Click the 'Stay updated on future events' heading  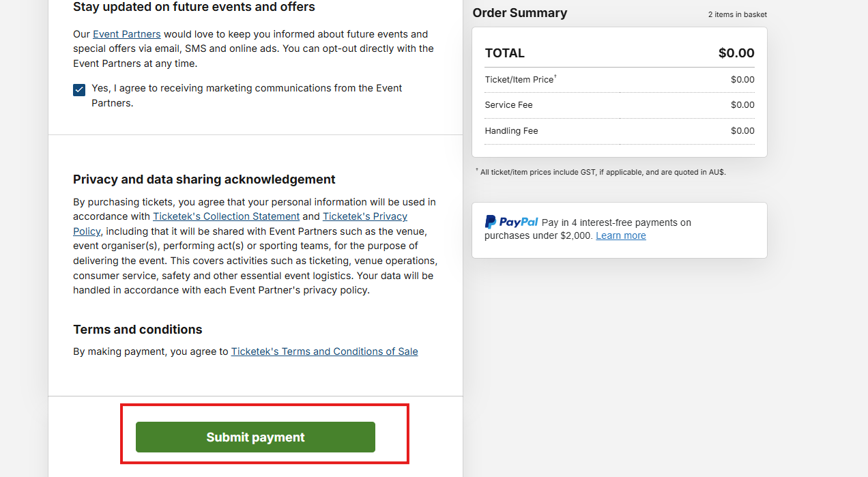194,8
